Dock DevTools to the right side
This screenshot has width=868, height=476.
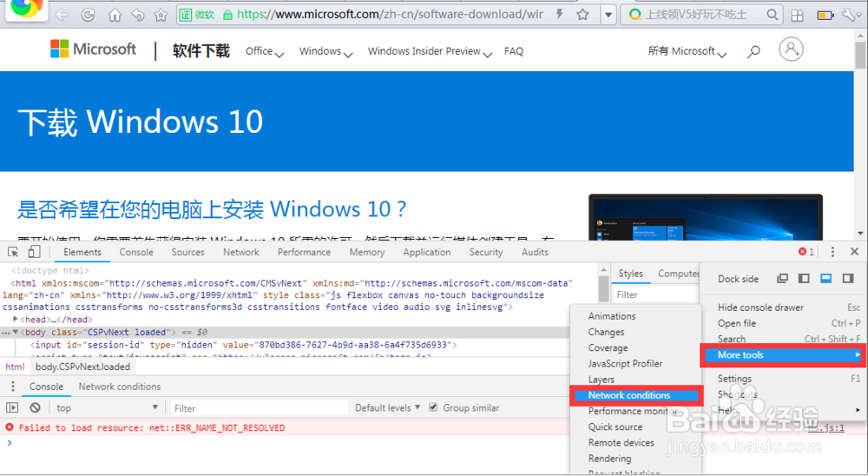847,278
